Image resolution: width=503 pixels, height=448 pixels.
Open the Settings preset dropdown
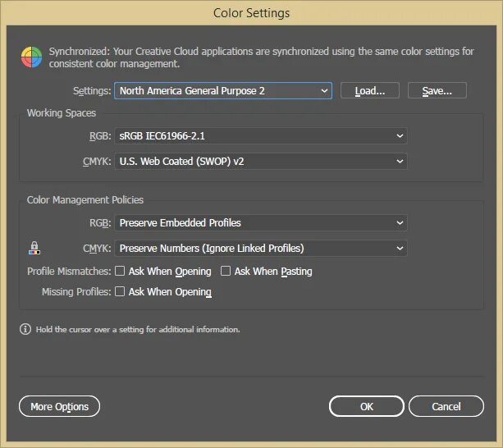click(223, 91)
